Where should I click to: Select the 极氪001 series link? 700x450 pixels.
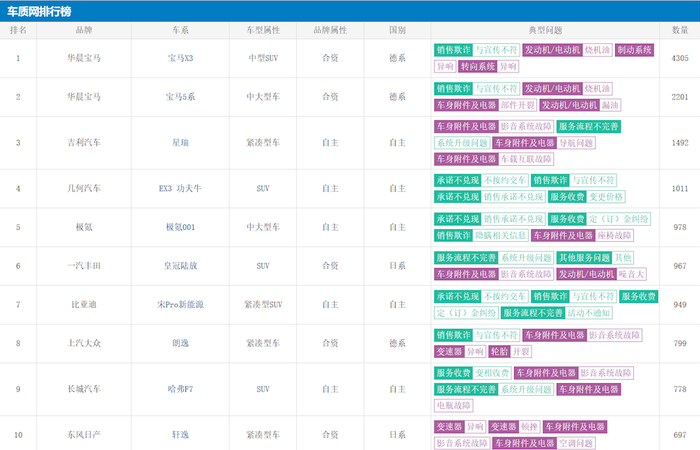[180, 227]
